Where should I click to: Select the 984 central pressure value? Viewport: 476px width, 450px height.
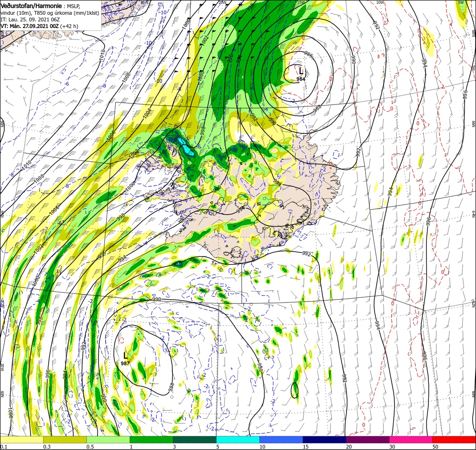click(x=300, y=79)
